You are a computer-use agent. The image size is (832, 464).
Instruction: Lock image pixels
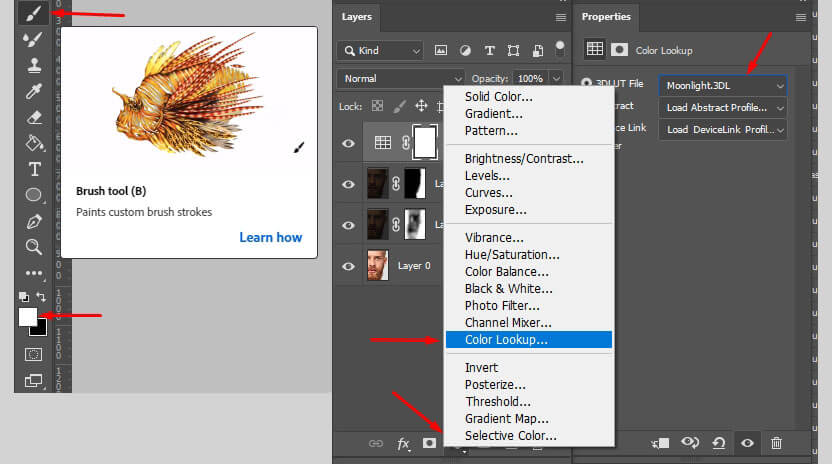[x=400, y=106]
